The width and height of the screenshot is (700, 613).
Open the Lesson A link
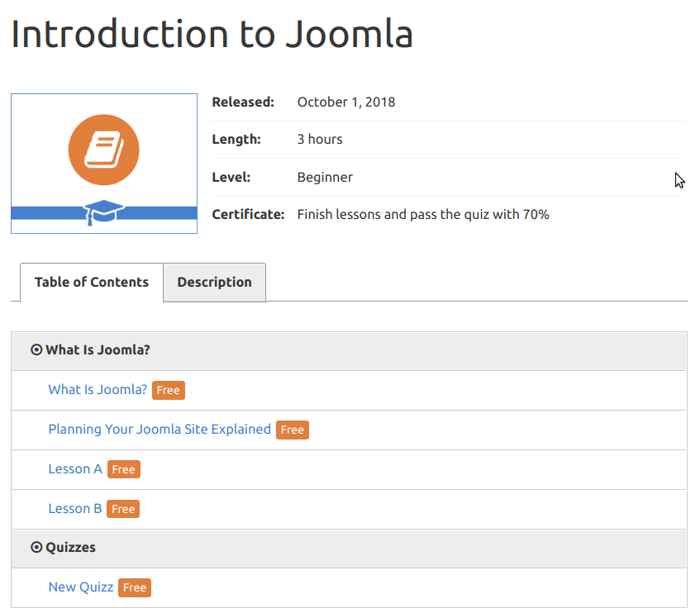[x=75, y=469]
